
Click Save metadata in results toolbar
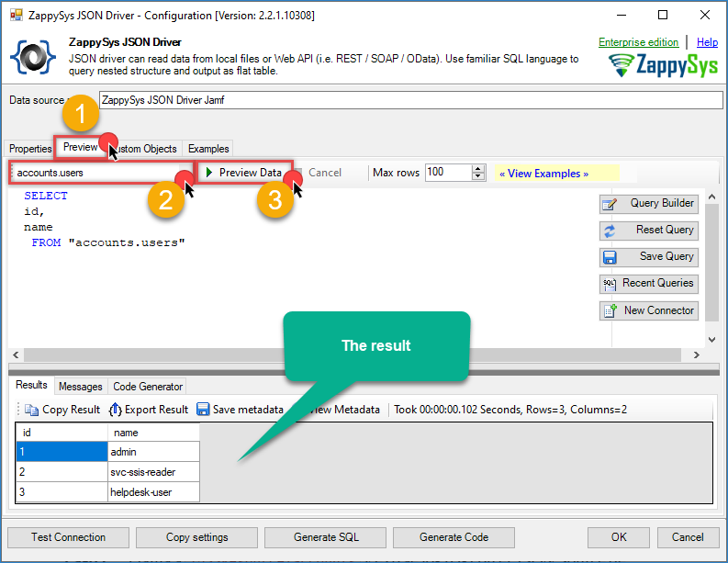click(x=240, y=410)
